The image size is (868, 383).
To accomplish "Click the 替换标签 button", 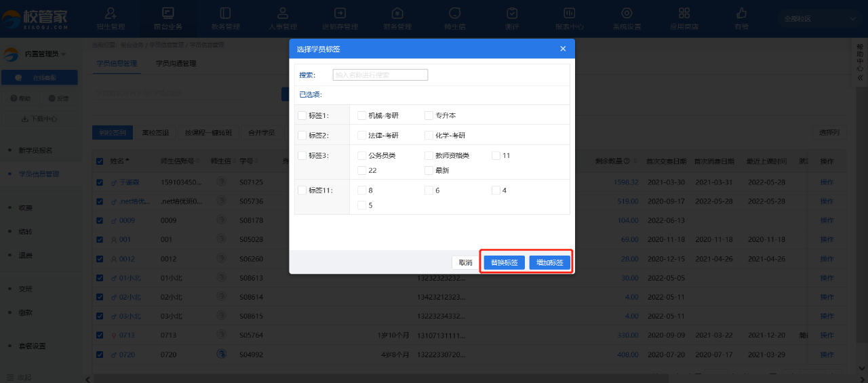I will [504, 263].
